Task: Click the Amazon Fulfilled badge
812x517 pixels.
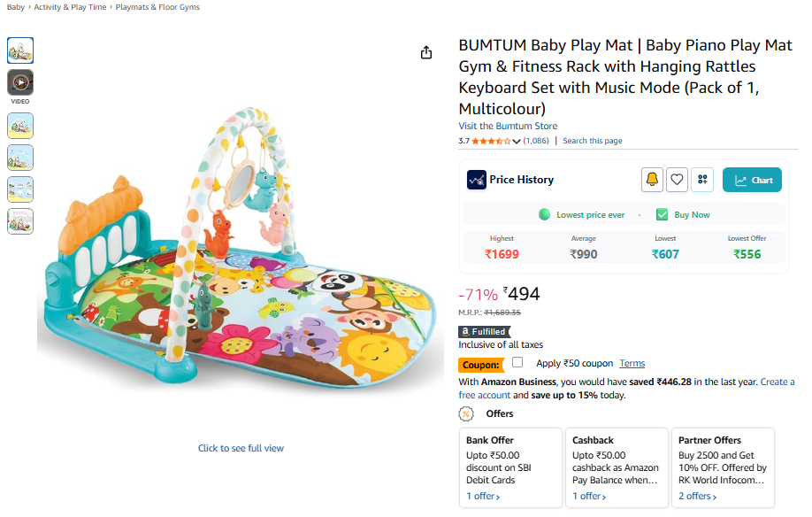Action: (x=484, y=332)
